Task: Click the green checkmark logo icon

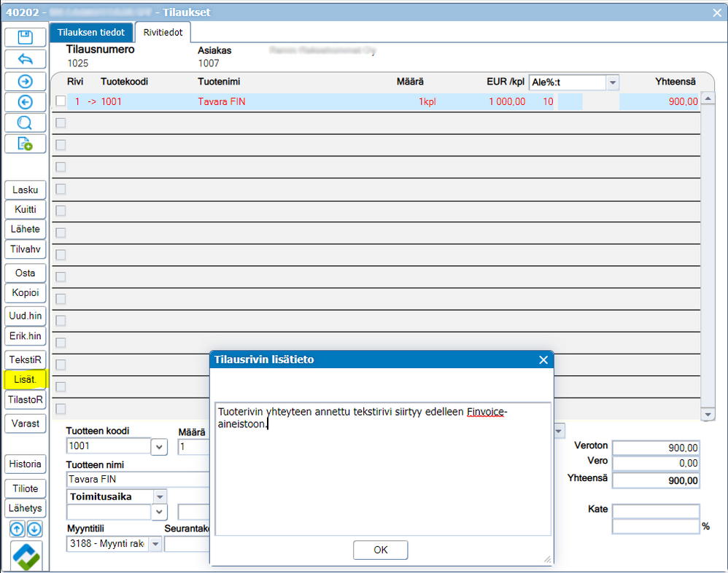Action: point(26,556)
